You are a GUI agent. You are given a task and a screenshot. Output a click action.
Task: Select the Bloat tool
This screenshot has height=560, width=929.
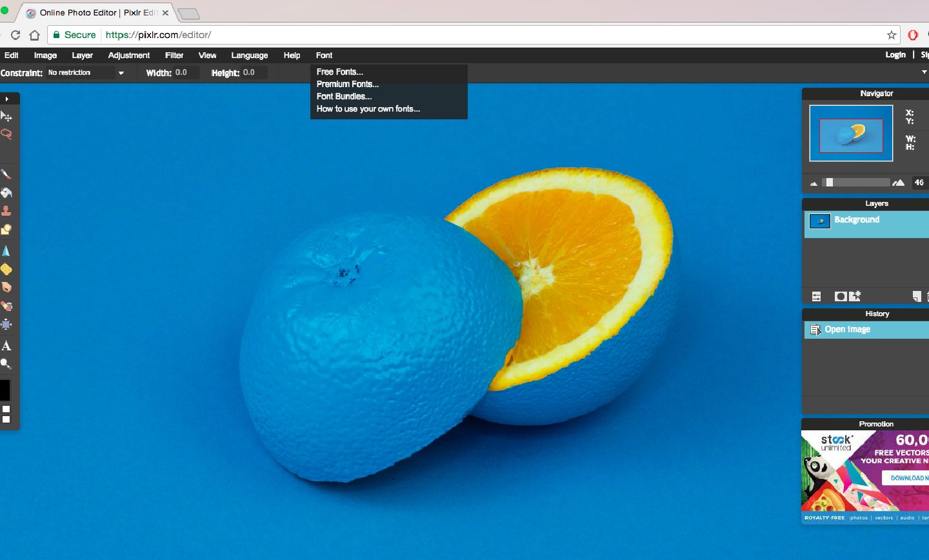[x=6, y=324]
